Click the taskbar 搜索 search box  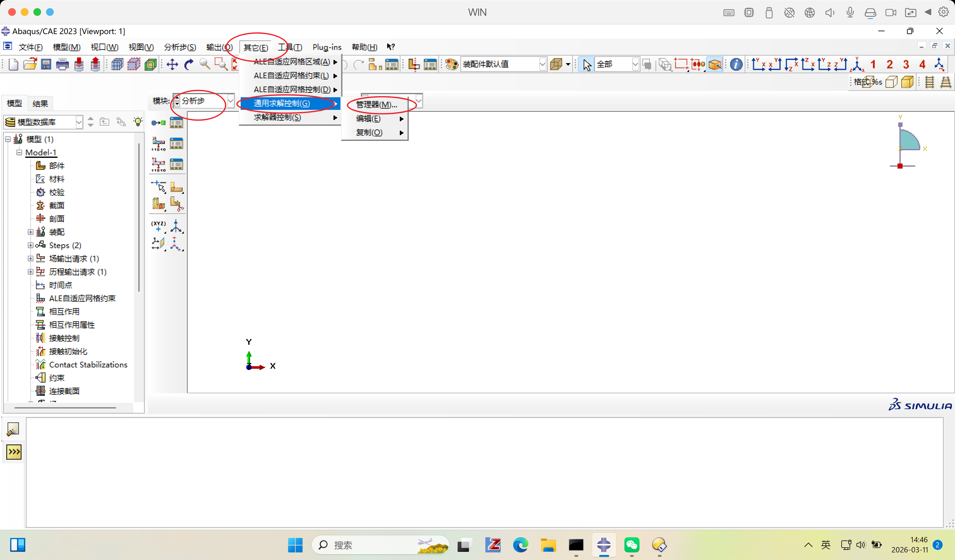point(381,545)
